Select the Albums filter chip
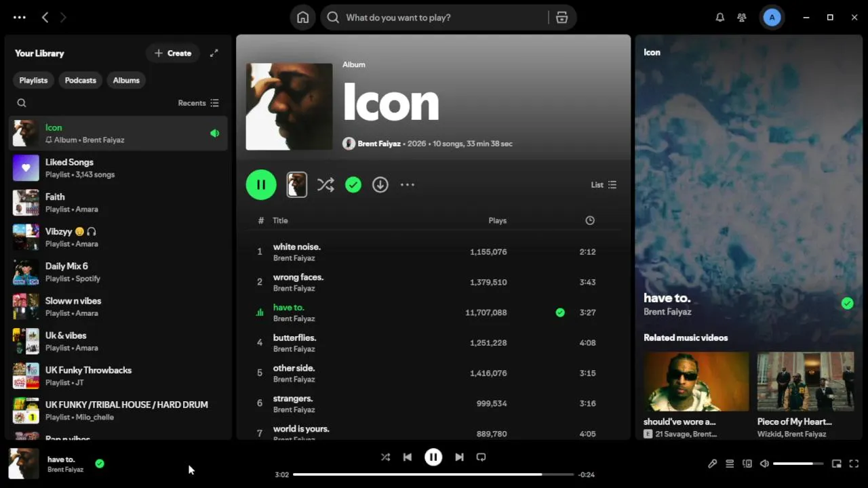This screenshot has width=868, height=488. pos(126,80)
